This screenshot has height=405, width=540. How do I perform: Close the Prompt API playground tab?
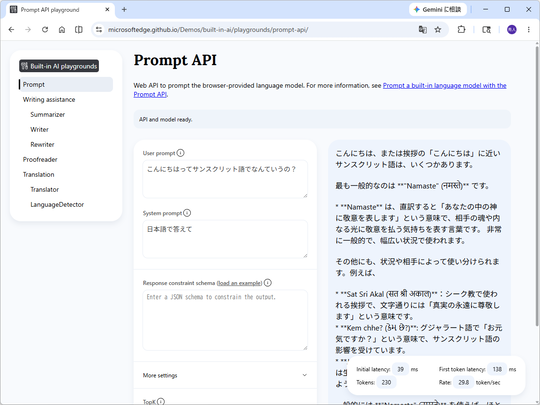pyautogui.click(x=107, y=10)
